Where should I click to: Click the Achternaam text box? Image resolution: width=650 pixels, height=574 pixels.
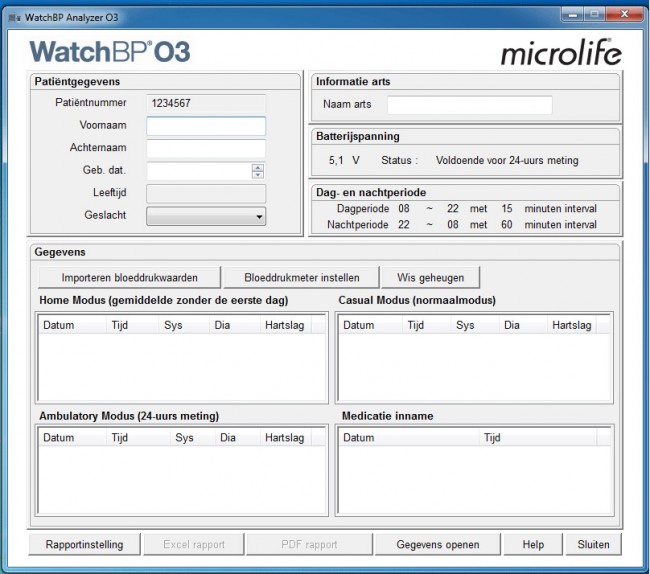[x=206, y=149]
